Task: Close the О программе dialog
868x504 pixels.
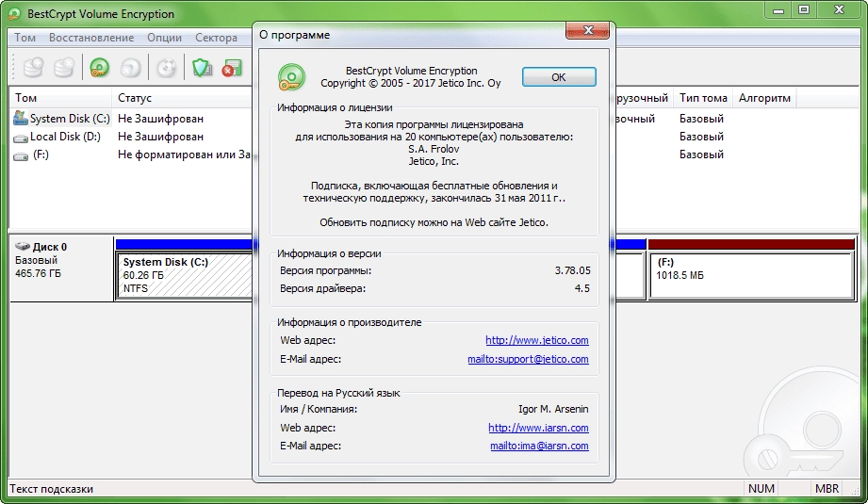Action: coord(588,31)
